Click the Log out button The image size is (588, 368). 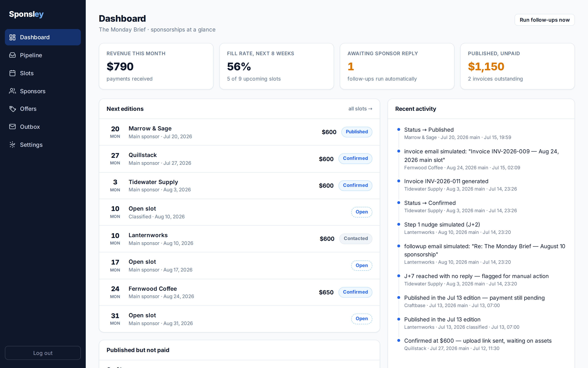tap(43, 353)
